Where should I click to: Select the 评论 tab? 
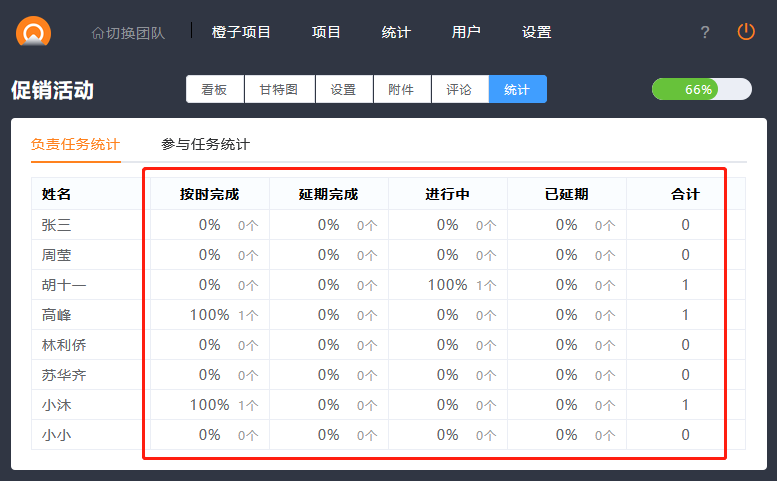pos(459,89)
